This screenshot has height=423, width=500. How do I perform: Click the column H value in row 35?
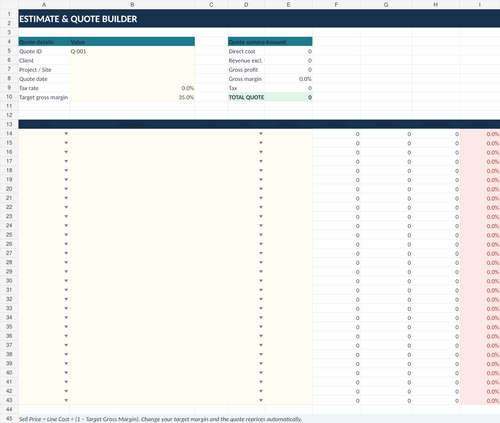point(436,327)
